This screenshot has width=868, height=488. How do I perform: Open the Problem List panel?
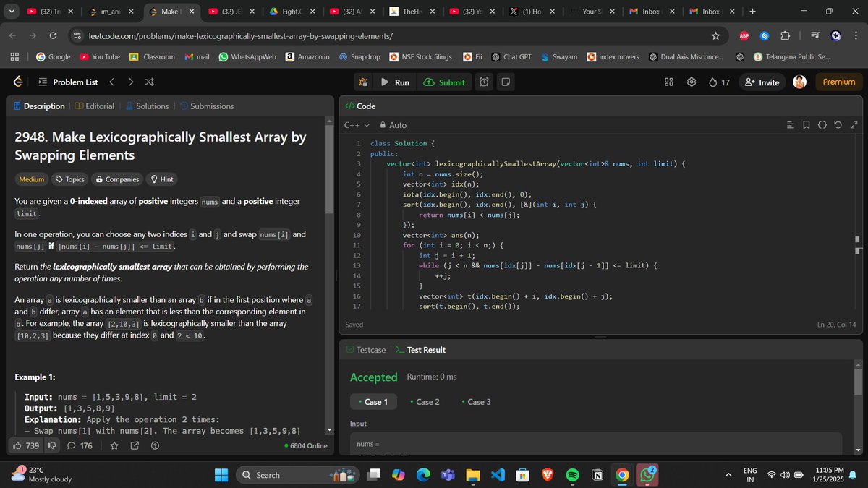(x=67, y=82)
